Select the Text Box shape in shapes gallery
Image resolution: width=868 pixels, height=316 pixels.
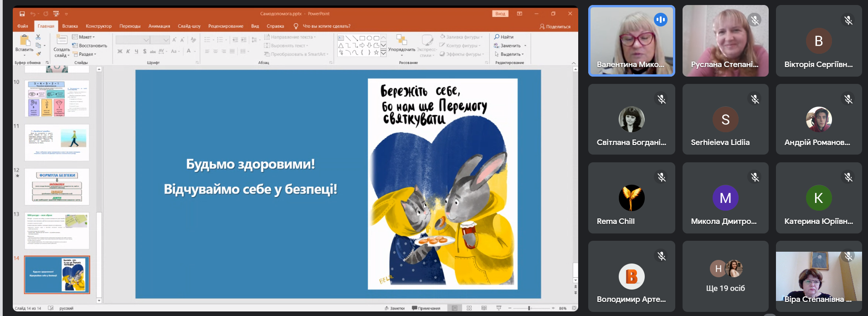pyautogui.click(x=341, y=38)
